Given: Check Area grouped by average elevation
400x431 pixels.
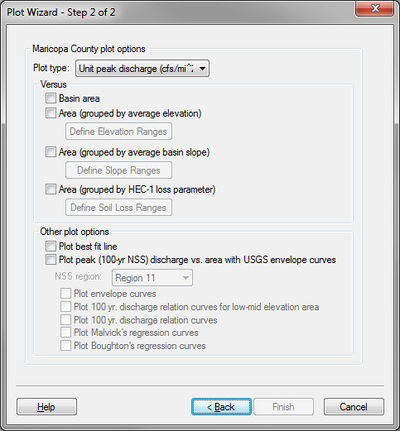Looking at the screenshot, I should click(51, 113).
